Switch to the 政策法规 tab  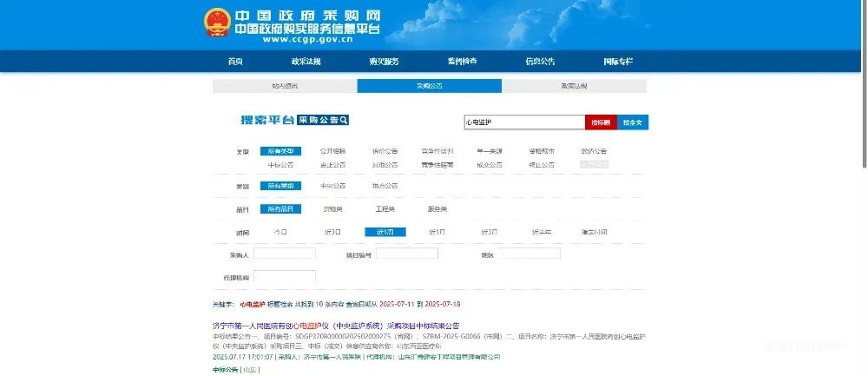click(574, 86)
